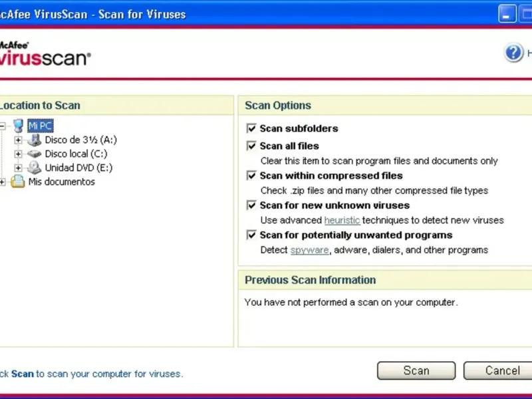Toggle Scan within compressed files checkbox
The width and height of the screenshot is (532, 399).
point(251,176)
